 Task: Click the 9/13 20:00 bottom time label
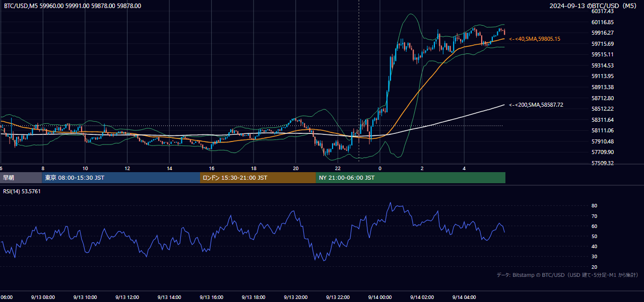(x=296, y=297)
